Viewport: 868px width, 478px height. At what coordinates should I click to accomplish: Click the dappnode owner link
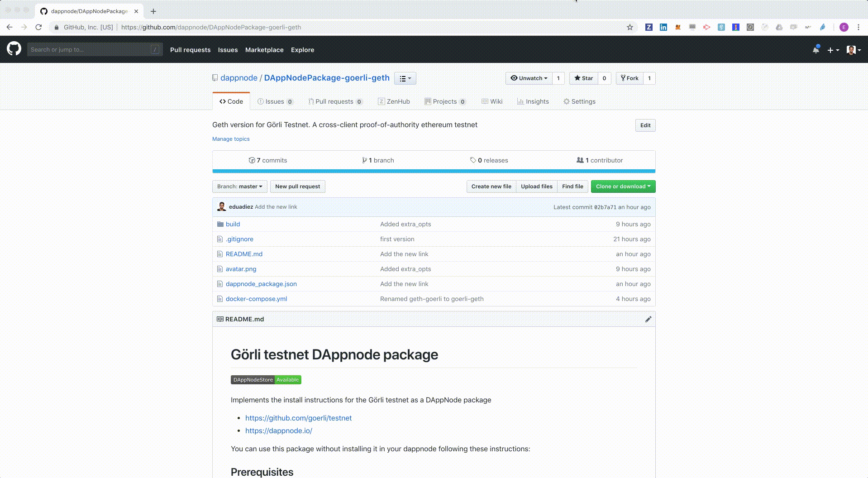pos(239,78)
